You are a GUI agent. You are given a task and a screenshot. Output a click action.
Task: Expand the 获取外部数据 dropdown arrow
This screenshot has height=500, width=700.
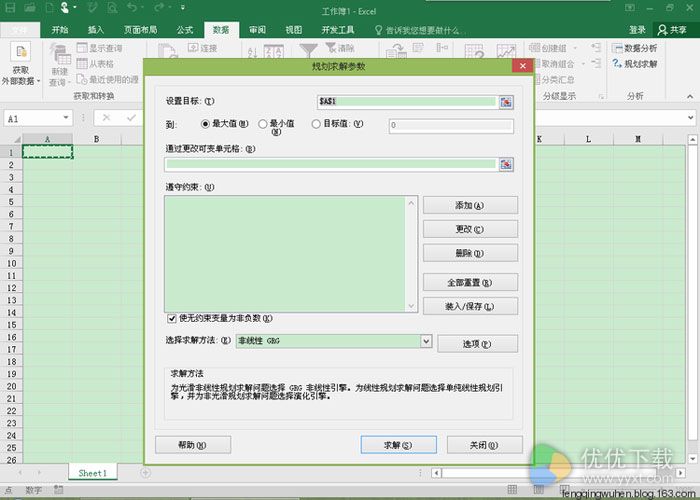[x=38, y=81]
